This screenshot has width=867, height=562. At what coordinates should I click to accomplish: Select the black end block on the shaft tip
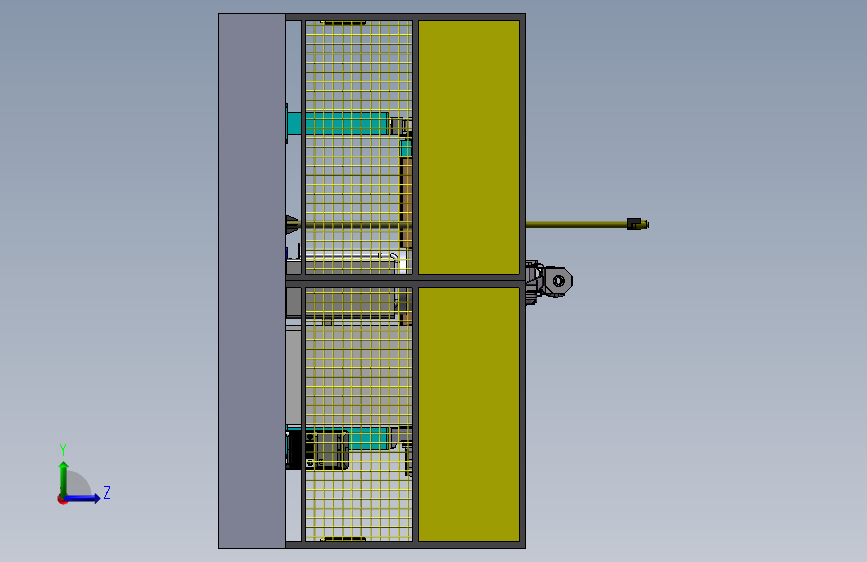point(634,224)
